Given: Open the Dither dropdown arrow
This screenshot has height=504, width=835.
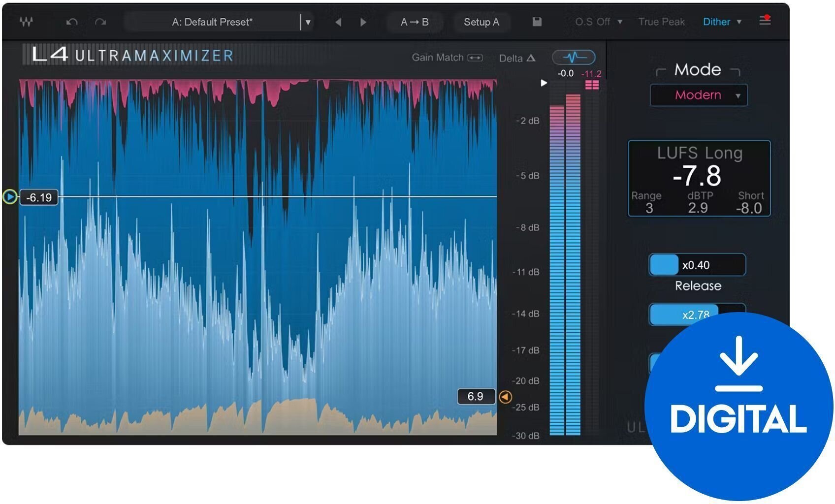Looking at the screenshot, I should coord(739,22).
